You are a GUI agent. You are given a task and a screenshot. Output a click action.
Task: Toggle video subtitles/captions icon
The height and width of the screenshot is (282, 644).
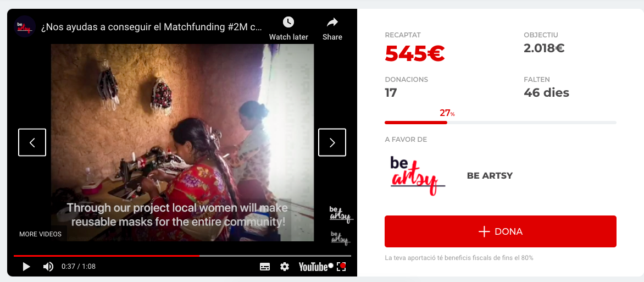click(265, 267)
